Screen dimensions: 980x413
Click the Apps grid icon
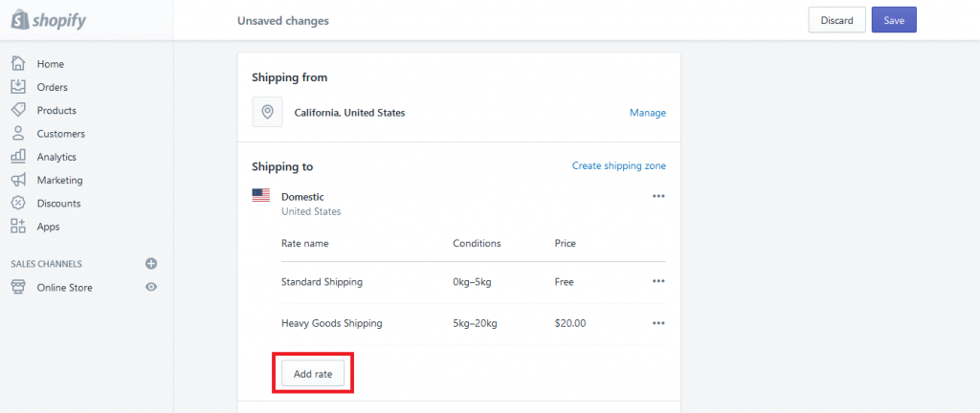pos(18,226)
